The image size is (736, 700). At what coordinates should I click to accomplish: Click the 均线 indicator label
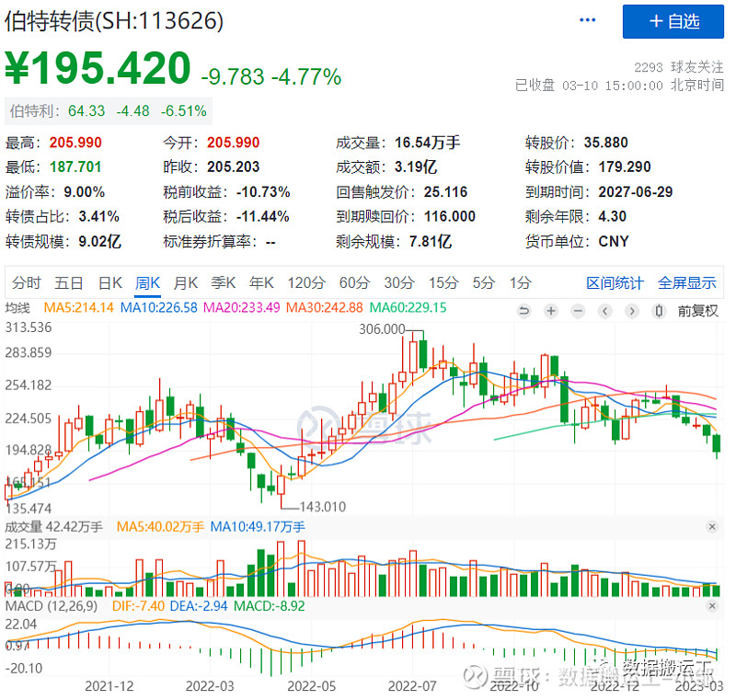17,308
